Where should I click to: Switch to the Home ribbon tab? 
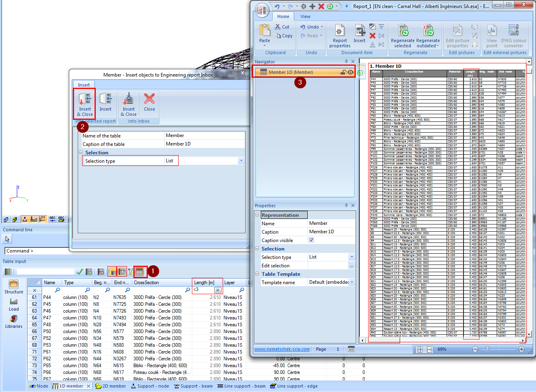pyautogui.click(x=283, y=16)
